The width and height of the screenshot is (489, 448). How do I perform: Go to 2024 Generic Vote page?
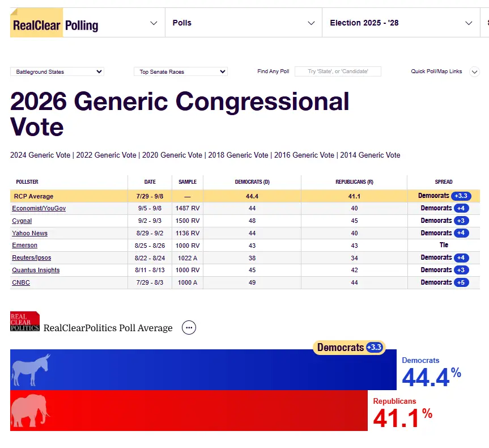(41, 155)
